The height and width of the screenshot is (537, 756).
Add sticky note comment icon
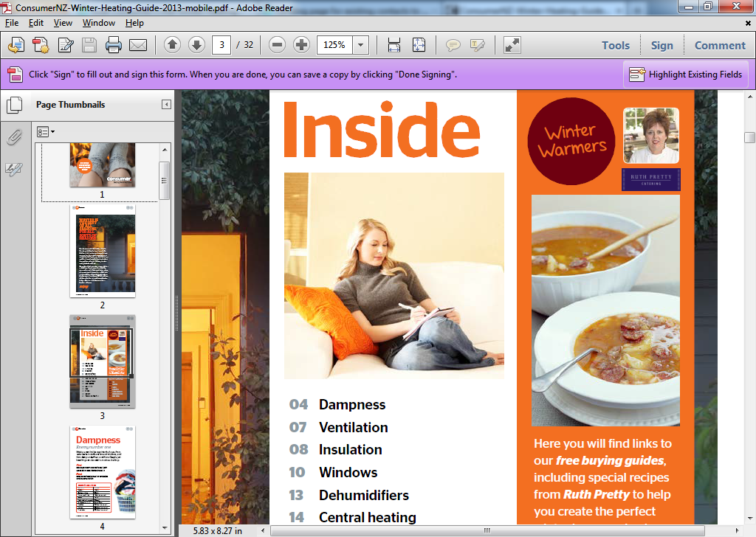coord(453,45)
